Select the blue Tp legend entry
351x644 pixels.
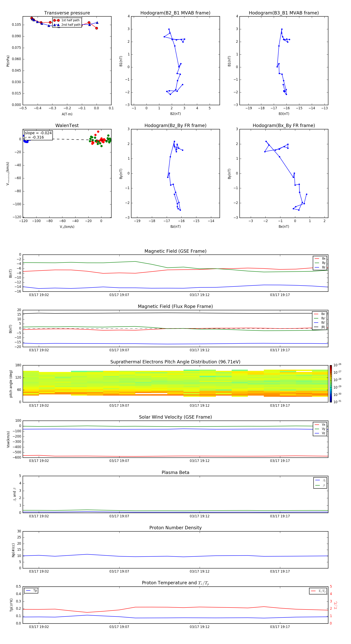point(31,591)
